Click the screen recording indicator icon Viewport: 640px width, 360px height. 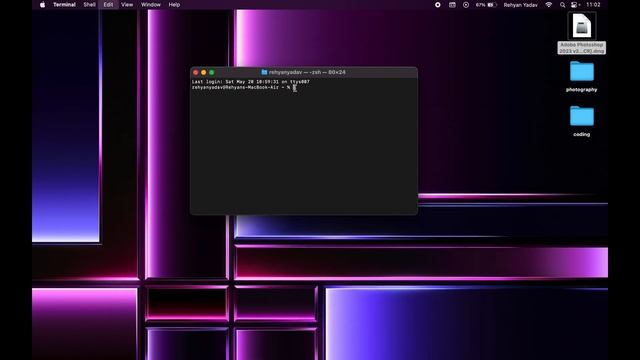coord(438,5)
